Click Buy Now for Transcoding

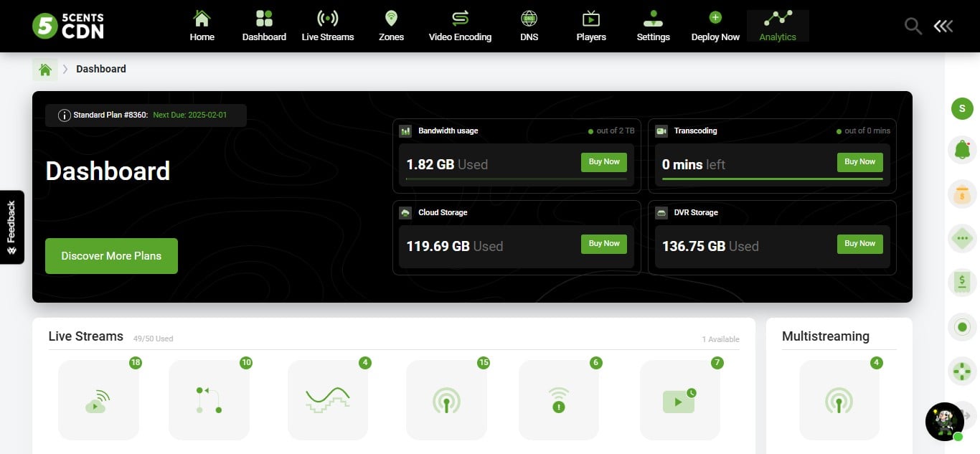coord(860,162)
